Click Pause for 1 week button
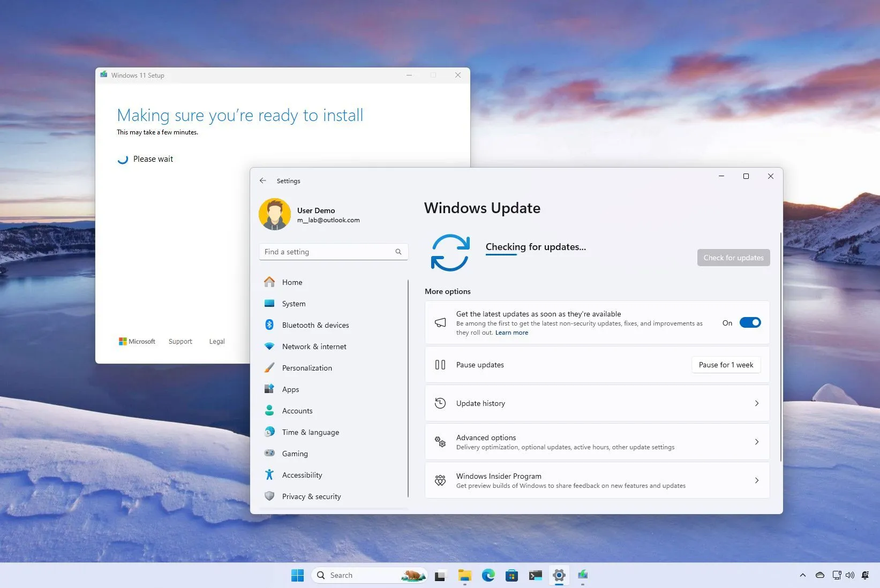Viewport: 880px width, 588px height. click(x=726, y=365)
